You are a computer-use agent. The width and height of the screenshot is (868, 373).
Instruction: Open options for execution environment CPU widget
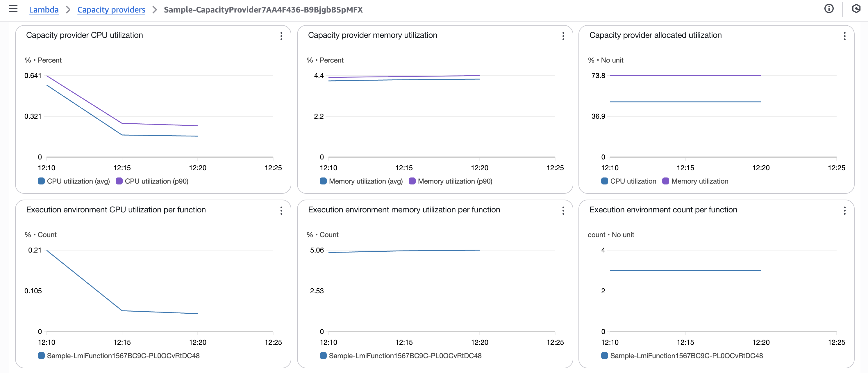(281, 211)
